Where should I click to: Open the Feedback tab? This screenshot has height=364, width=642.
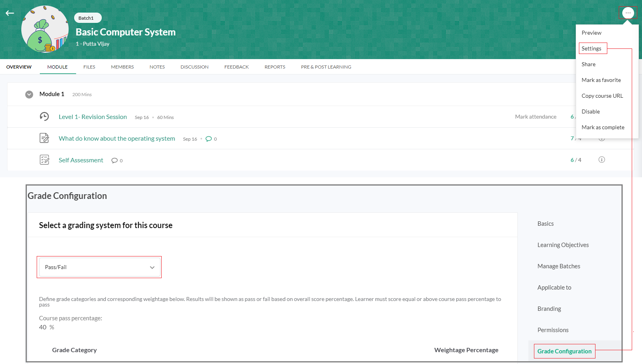click(x=237, y=67)
